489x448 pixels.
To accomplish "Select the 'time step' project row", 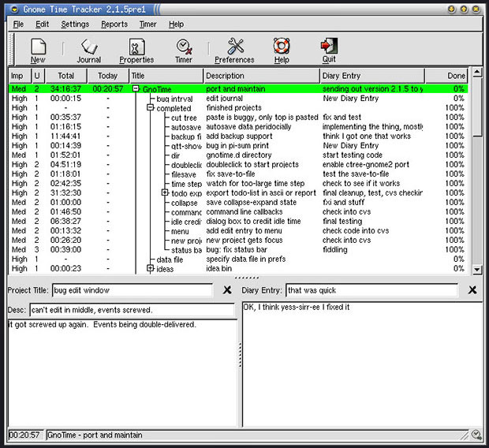I will pos(238,184).
